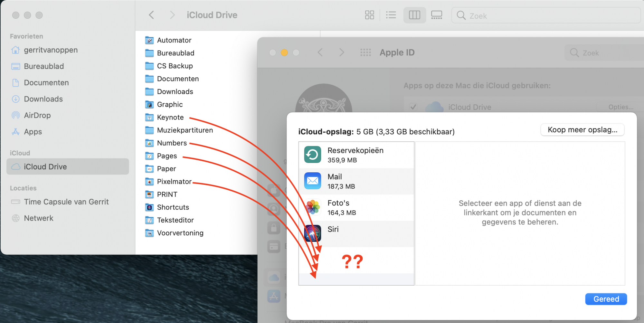The height and width of the screenshot is (323, 644).
Task: Select the Pixelmator folder
Action: click(168, 182)
